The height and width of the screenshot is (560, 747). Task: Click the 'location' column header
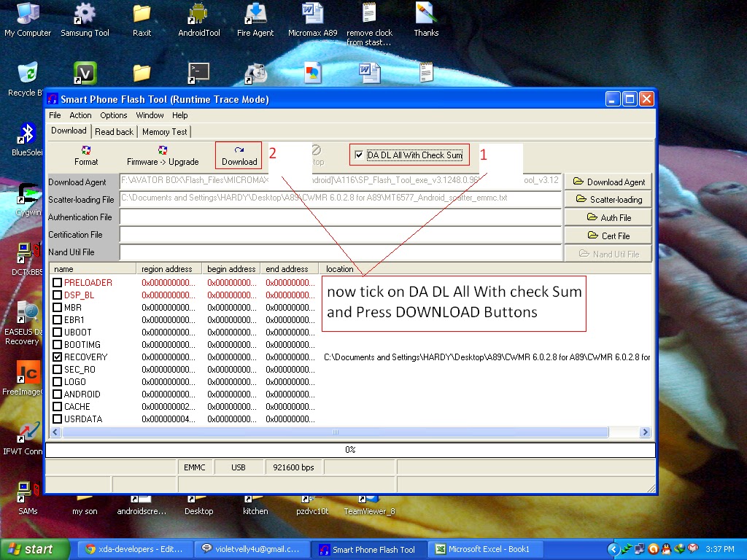click(485, 269)
